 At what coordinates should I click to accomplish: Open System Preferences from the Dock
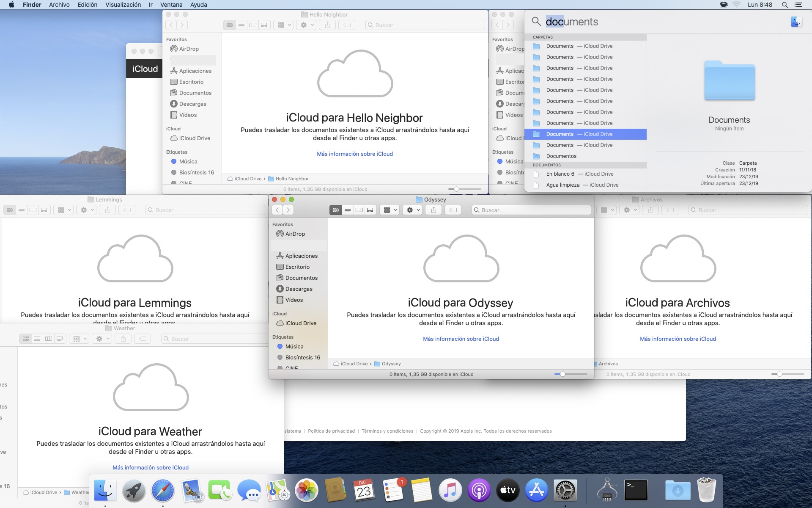(x=565, y=490)
